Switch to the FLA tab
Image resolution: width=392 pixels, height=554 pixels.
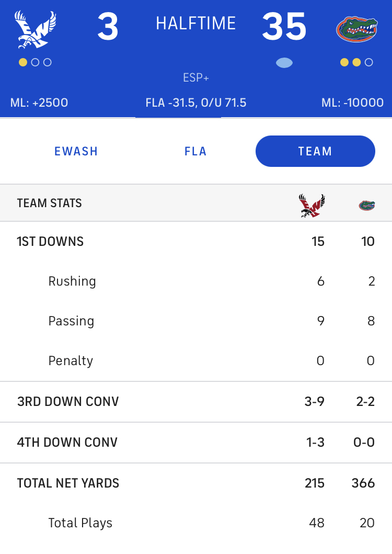click(195, 151)
